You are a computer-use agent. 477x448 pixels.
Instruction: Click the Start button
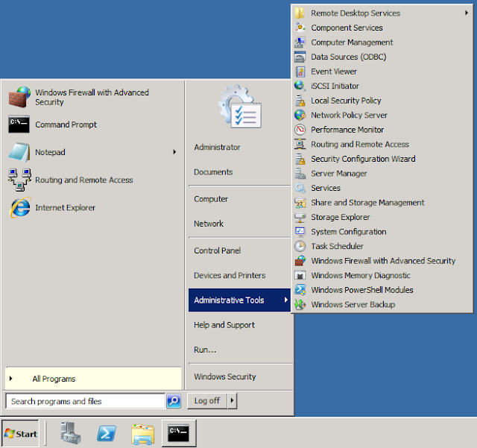click(x=20, y=433)
